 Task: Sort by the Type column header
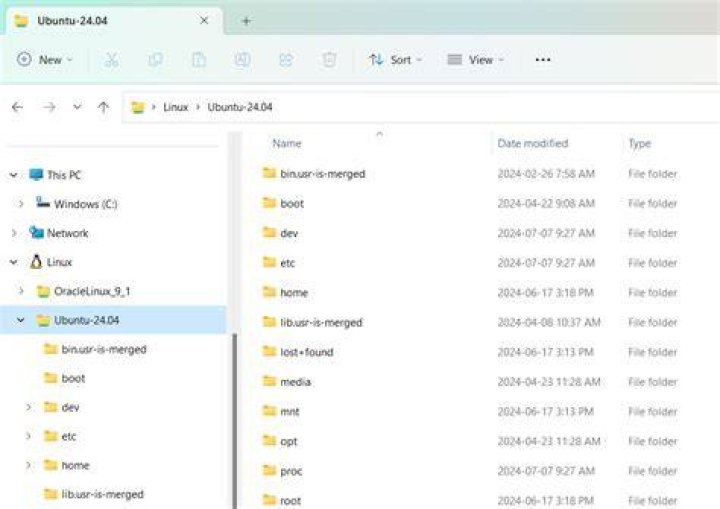pos(640,144)
